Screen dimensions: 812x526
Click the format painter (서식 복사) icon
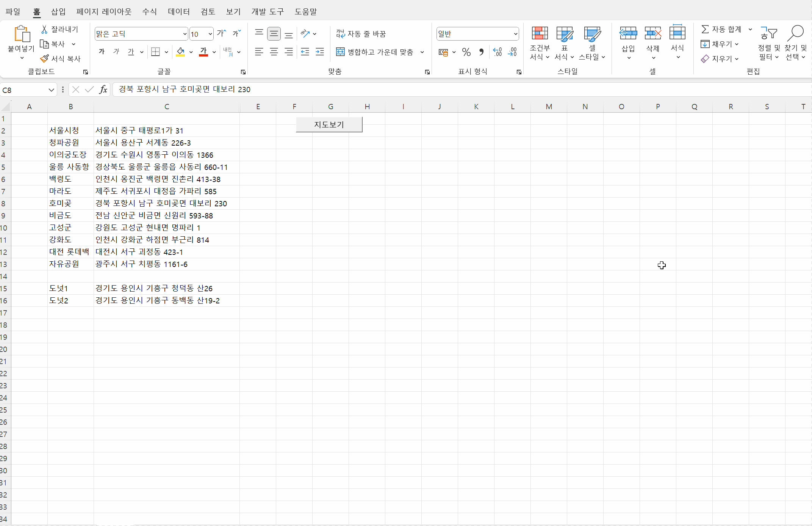(x=45, y=59)
